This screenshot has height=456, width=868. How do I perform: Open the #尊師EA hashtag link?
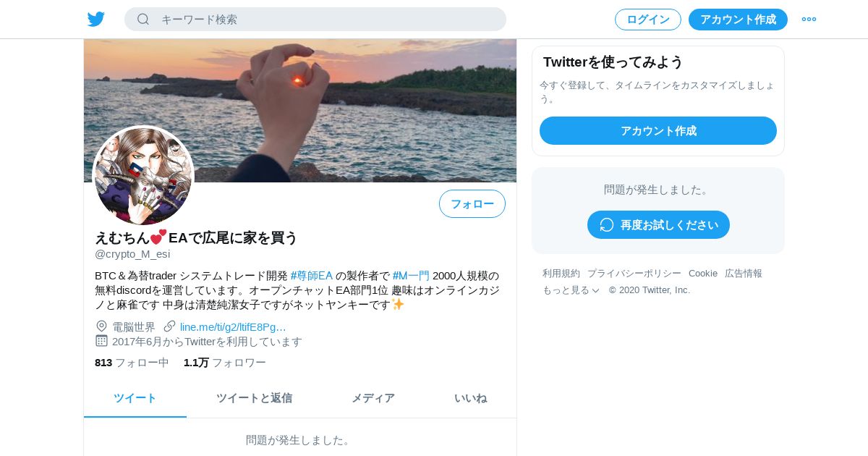[312, 276]
